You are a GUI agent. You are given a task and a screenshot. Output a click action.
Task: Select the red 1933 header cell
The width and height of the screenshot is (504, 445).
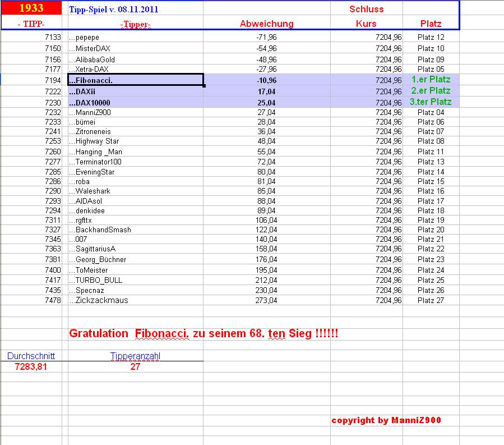[x=31, y=8]
